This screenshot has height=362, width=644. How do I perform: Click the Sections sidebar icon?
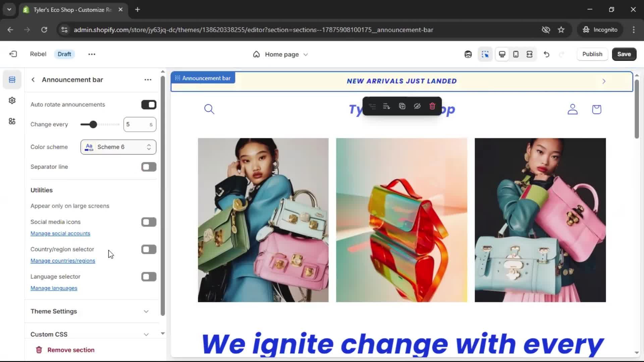(x=12, y=80)
